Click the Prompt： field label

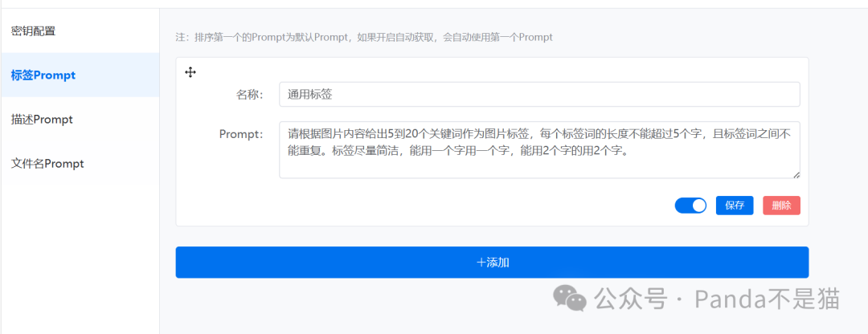241,134
